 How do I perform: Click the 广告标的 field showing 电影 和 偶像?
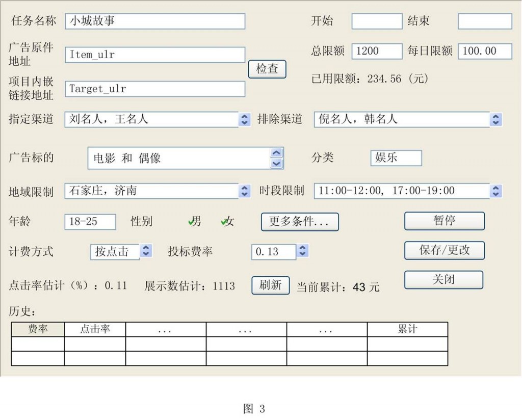(179, 158)
